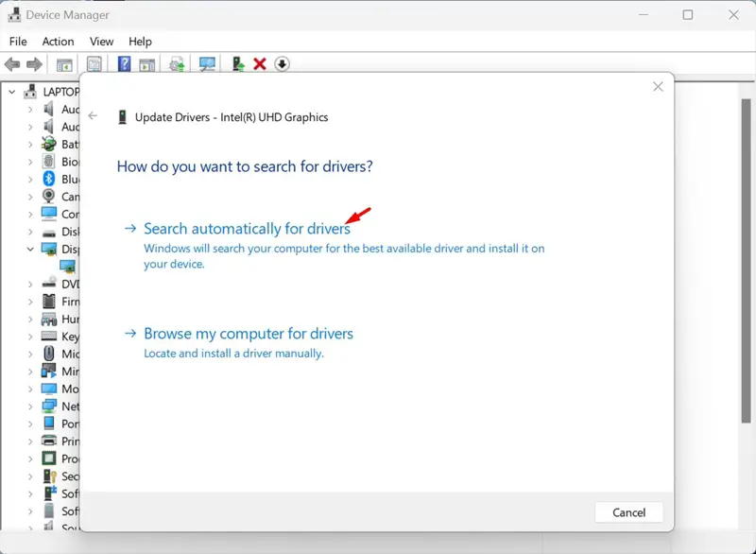The width and height of the screenshot is (756, 554).
Task: Click the Back arrow toolbar icon
Action: click(12, 64)
